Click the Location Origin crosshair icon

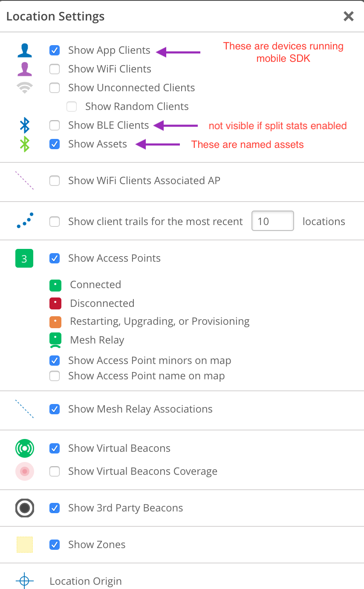(25, 581)
